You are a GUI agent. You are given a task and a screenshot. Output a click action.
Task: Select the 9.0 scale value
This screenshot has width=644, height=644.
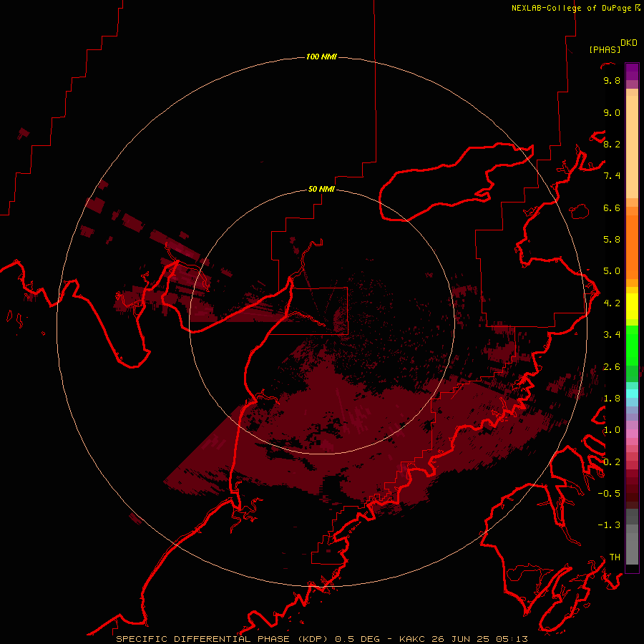point(612,112)
